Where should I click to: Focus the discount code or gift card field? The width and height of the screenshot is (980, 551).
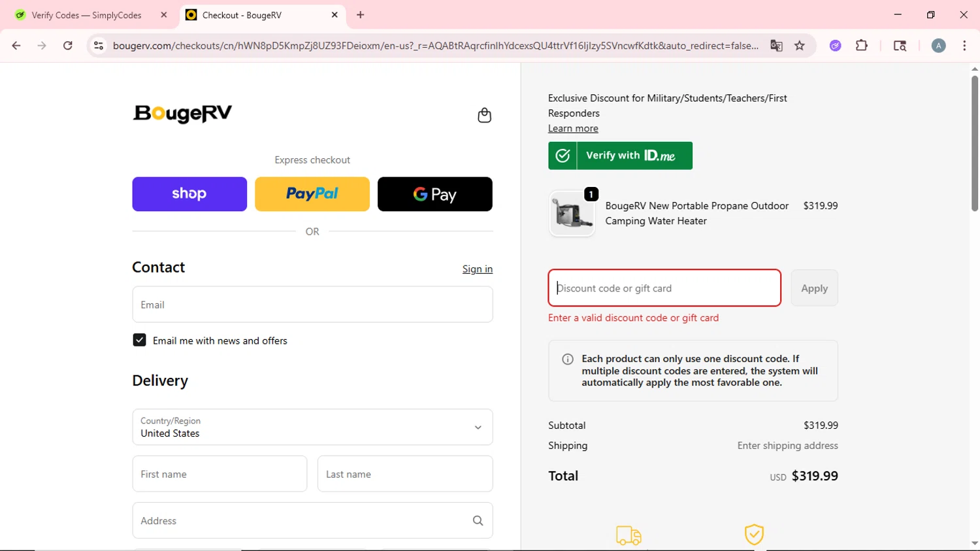tap(664, 288)
